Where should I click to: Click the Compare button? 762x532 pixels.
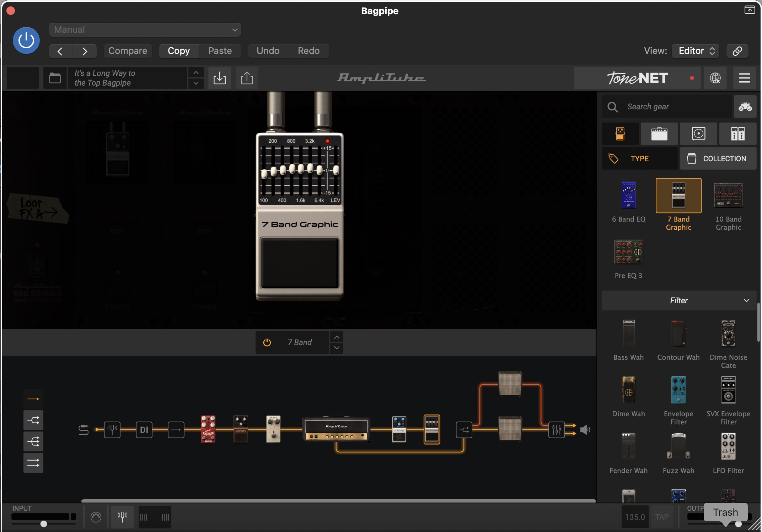tap(128, 51)
